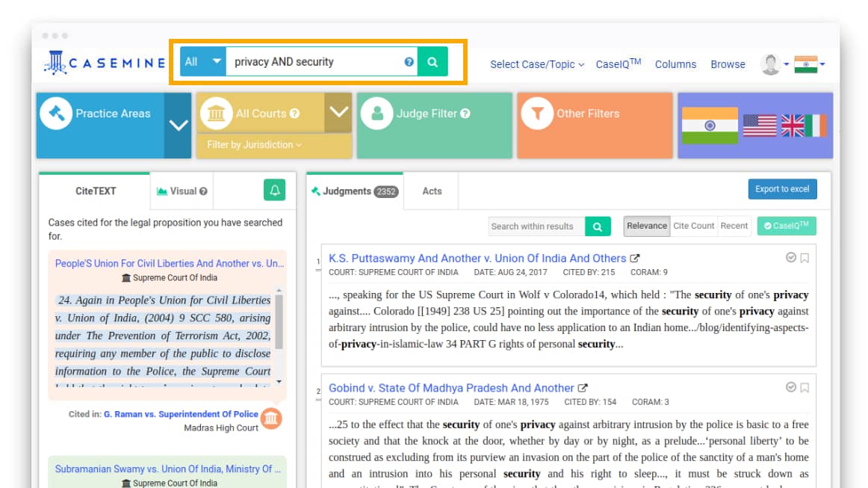Click the green alert bell icon

(274, 191)
